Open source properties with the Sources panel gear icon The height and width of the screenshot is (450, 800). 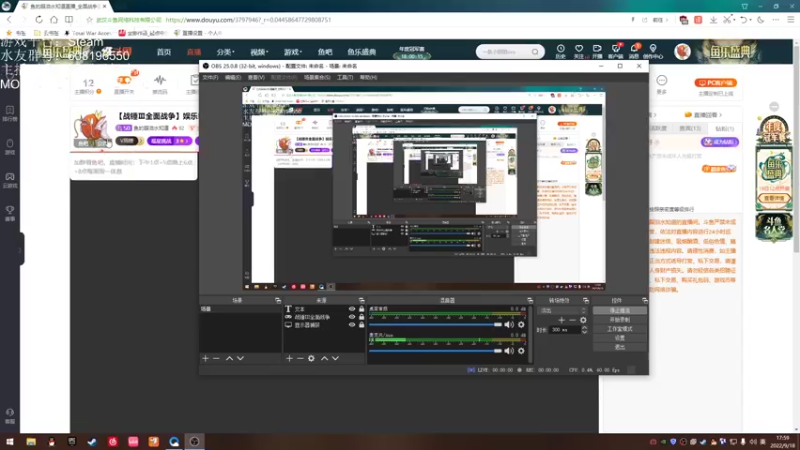(311, 359)
